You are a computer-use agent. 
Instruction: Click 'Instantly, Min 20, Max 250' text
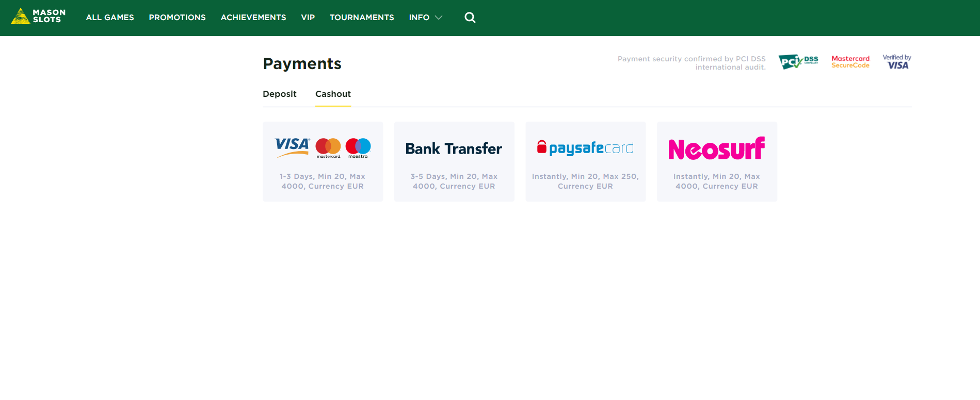click(585, 181)
